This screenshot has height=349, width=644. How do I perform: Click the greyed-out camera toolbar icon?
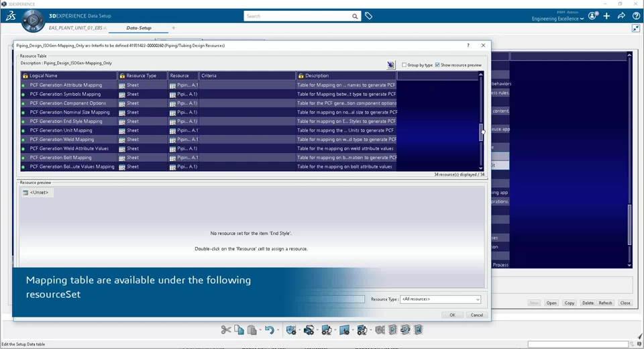click(x=380, y=330)
